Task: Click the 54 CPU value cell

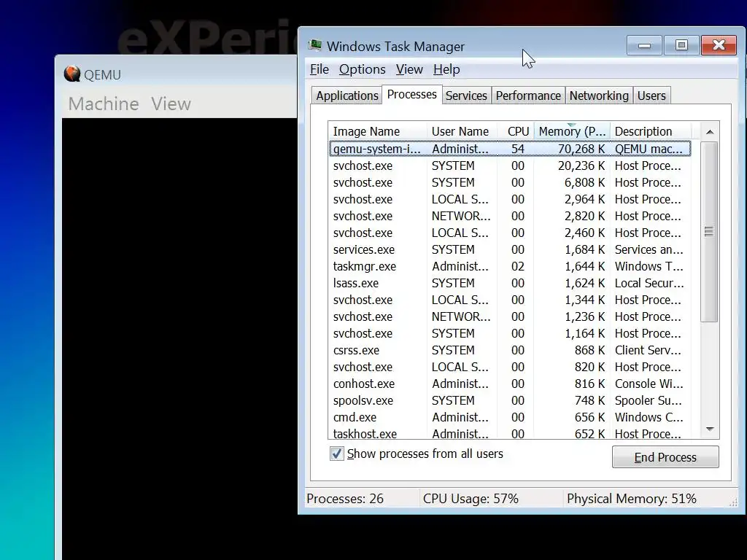Action: coord(517,149)
